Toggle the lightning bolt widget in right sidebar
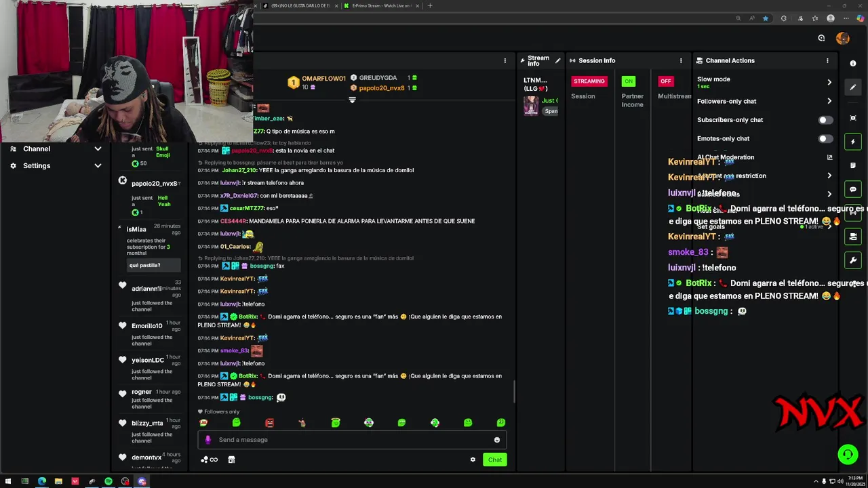The width and height of the screenshot is (868, 488). (853, 142)
